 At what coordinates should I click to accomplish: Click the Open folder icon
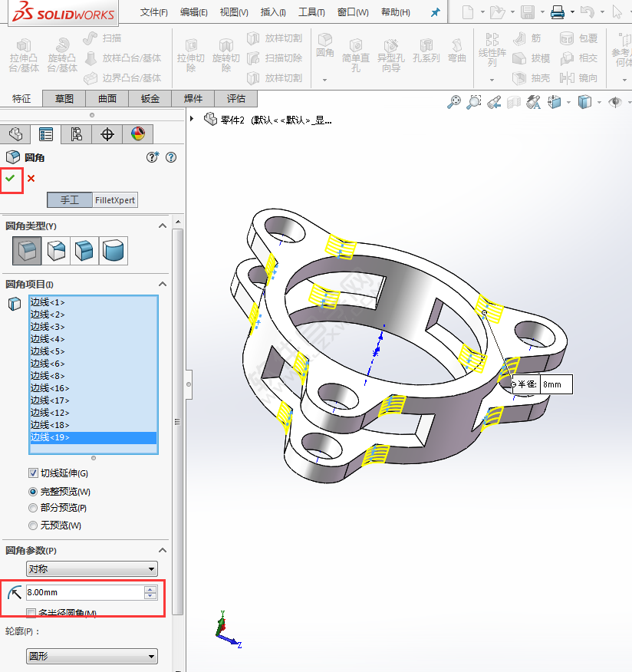coord(498,12)
